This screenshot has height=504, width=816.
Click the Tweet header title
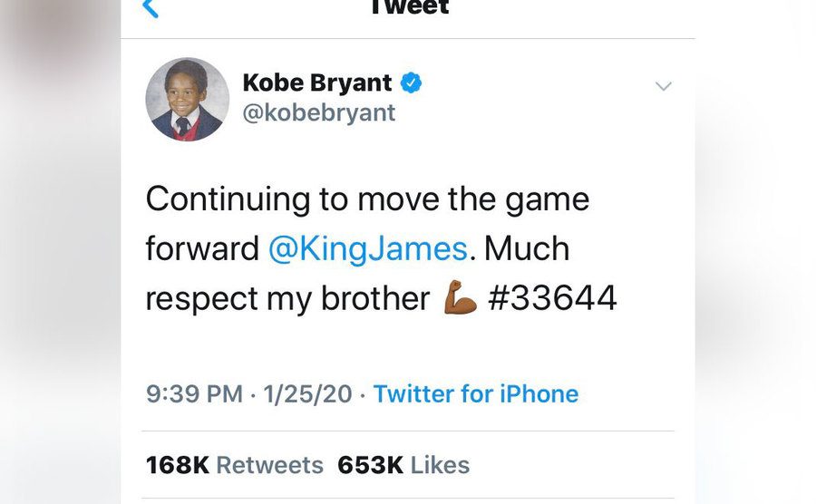pyautogui.click(x=409, y=8)
